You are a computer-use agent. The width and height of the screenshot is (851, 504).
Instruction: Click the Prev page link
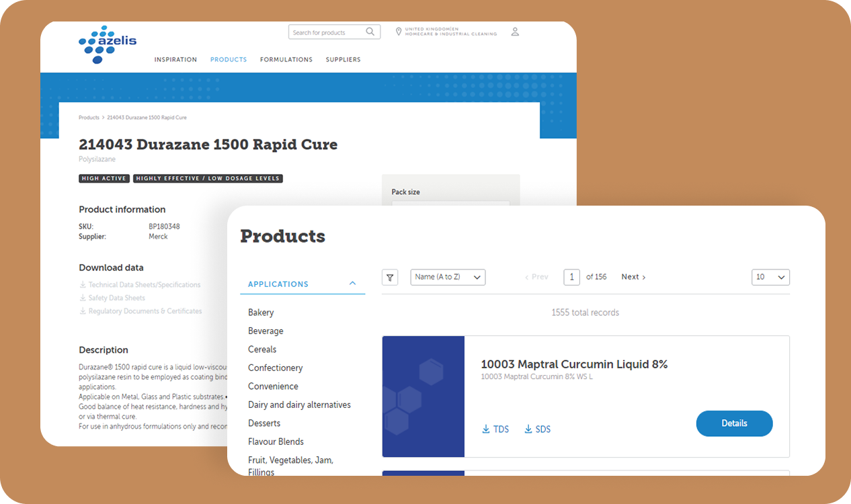coord(536,277)
